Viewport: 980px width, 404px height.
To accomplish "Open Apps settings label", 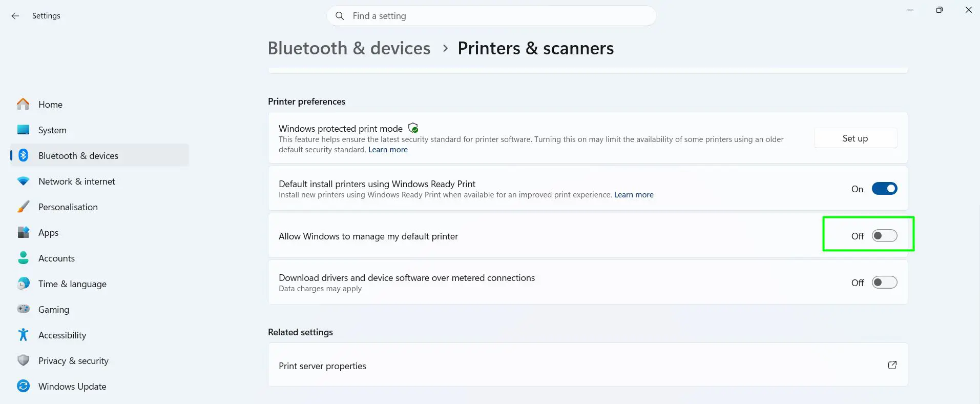I will (48, 233).
